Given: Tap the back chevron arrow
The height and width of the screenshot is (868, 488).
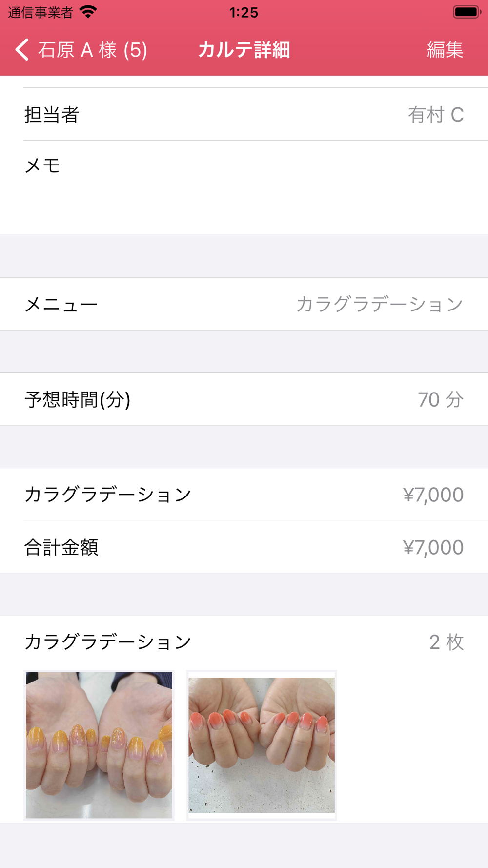Looking at the screenshot, I should click(22, 50).
